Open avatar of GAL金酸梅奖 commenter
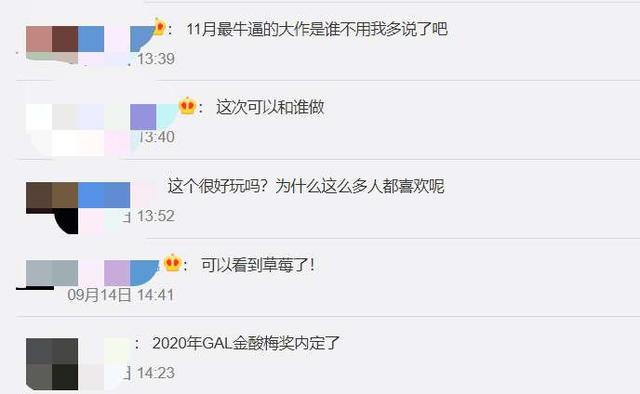The height and width of the screenshot is (394, 640). point(52,364)
